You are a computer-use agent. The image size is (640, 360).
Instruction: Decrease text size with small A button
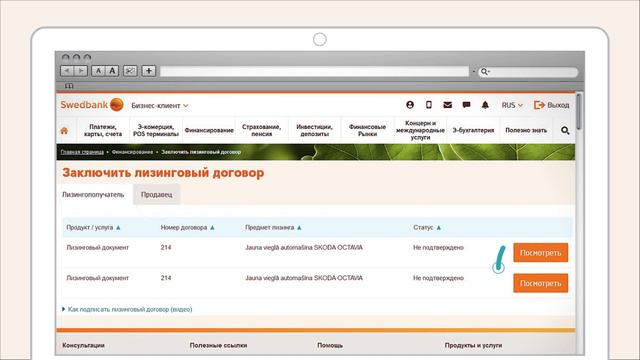98,71
